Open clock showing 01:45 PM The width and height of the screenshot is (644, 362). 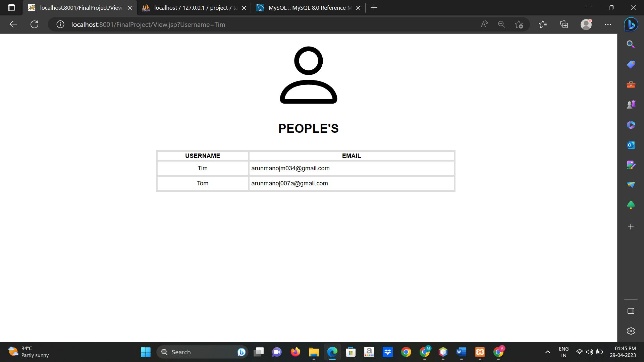coord(623,352)
